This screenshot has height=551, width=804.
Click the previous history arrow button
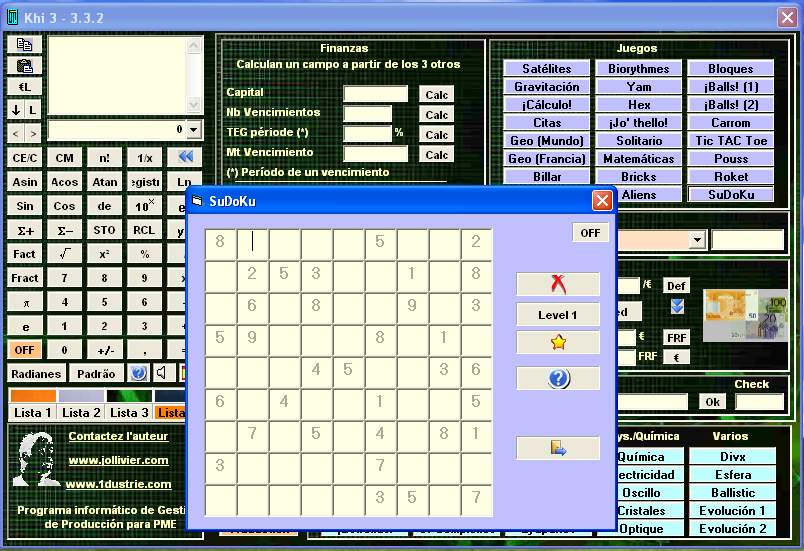tap(16, 134)
